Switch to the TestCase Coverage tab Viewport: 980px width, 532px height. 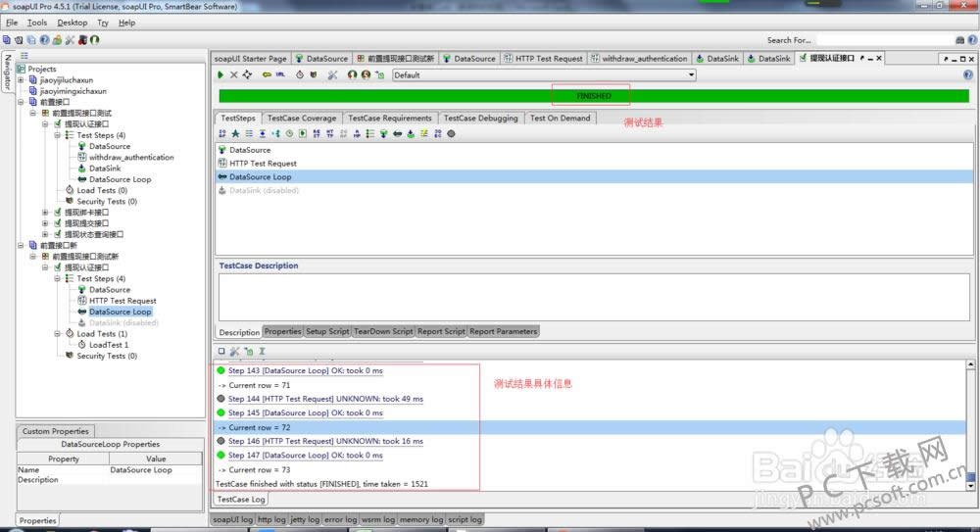pos(301,118)
